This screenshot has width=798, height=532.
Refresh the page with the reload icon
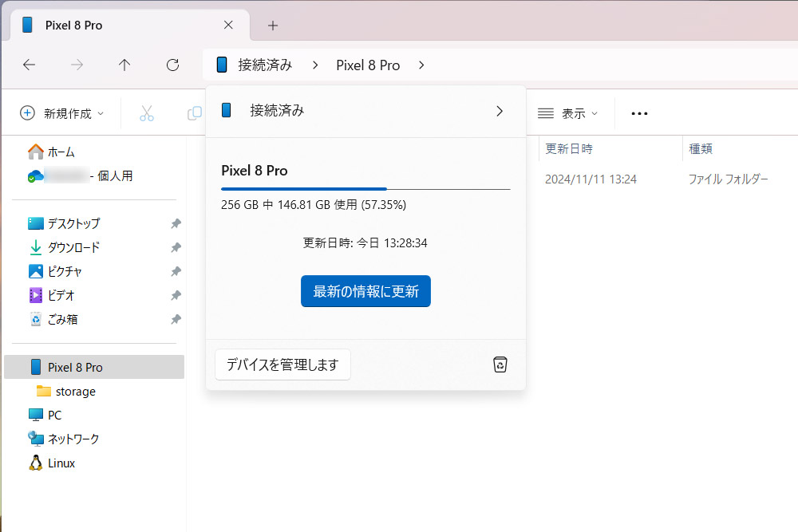(x=172, y=65)
